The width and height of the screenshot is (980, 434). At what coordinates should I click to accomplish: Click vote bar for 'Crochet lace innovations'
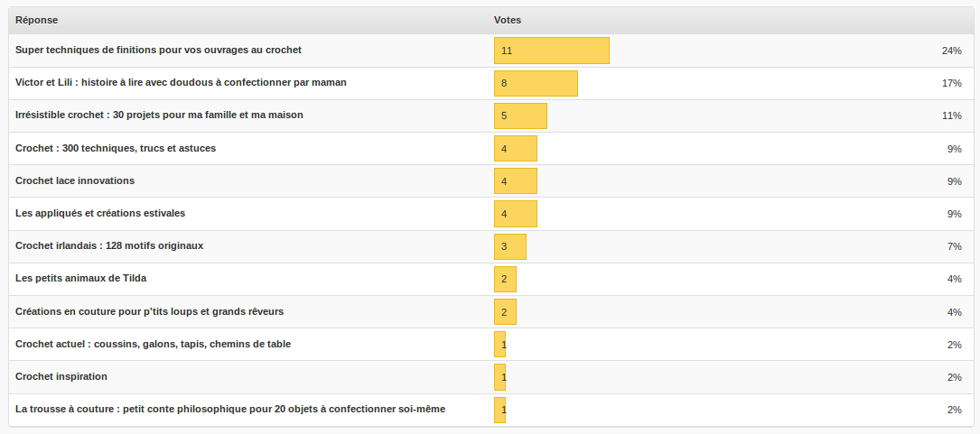tap(515, 180)
